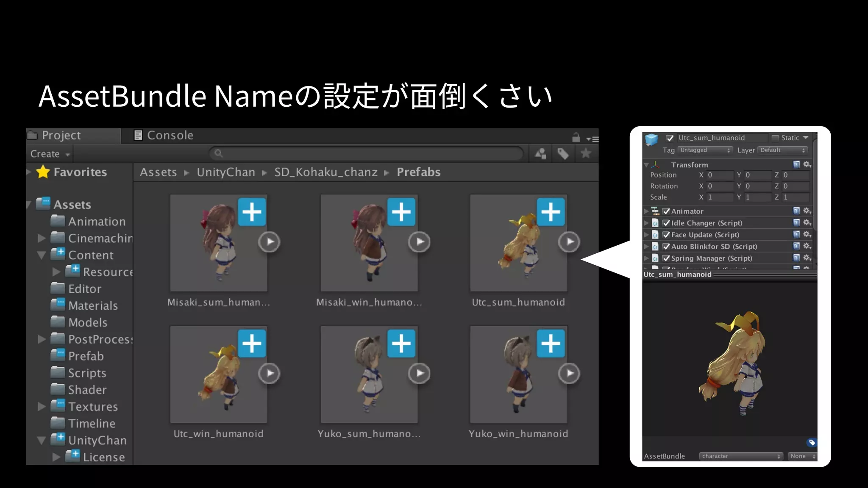Toggle the Static checkbox

(775, 138)
